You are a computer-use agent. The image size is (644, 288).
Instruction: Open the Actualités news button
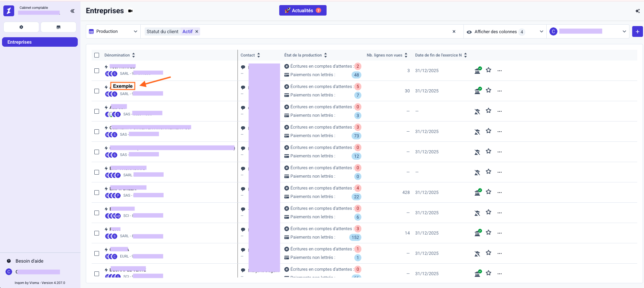[x=303, y=10]
